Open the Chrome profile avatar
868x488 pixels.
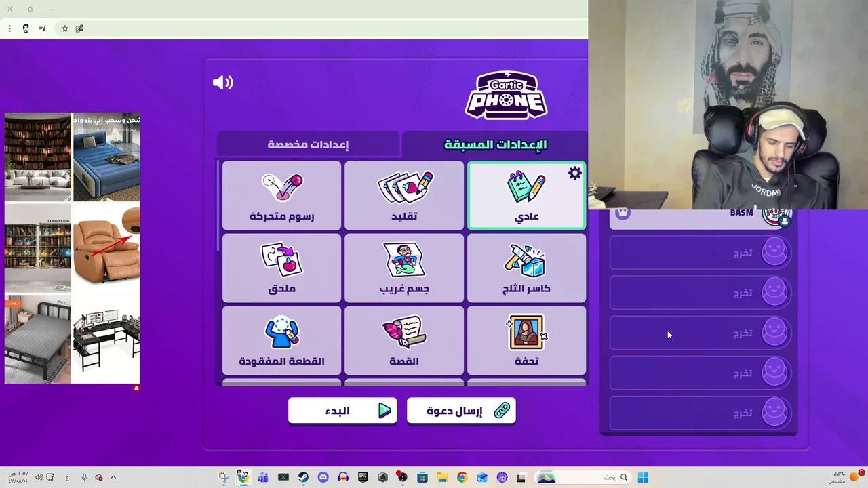pyautogui.click(x=26, y=28)
